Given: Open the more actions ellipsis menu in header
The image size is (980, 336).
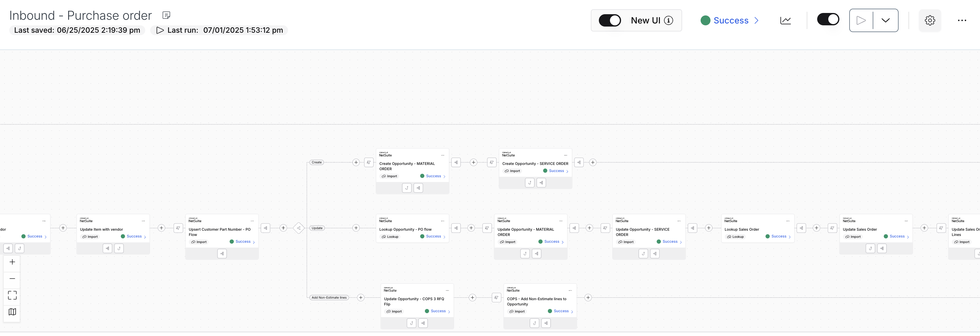Looking at the screenshot, I should (962, 21).
